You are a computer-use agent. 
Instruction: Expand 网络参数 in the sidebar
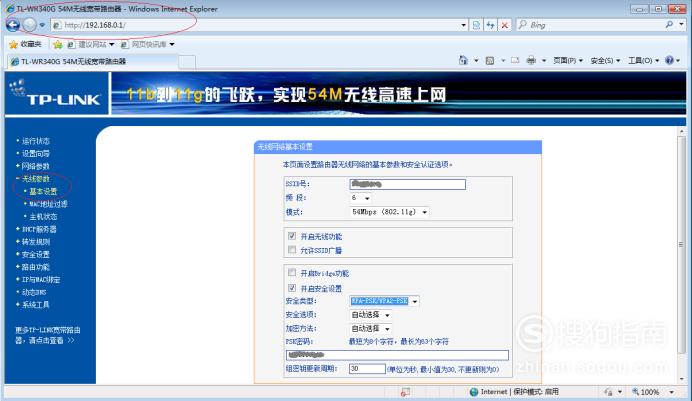pyautogui.click(x=35, y=166)
